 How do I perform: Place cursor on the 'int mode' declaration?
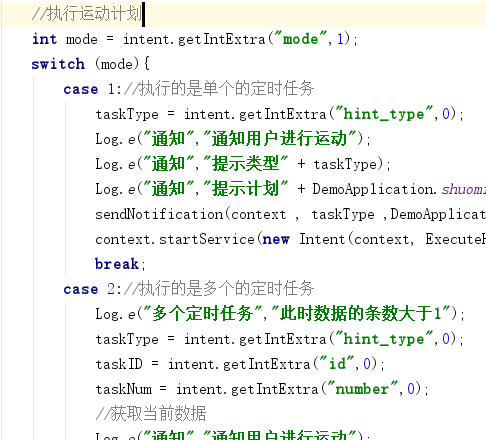65,39
